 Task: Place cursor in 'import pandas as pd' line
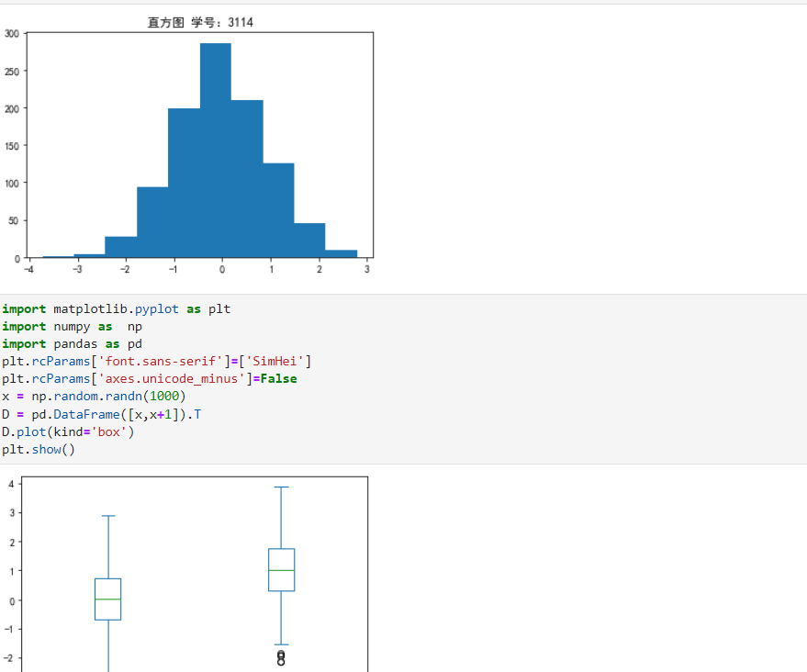72,344
